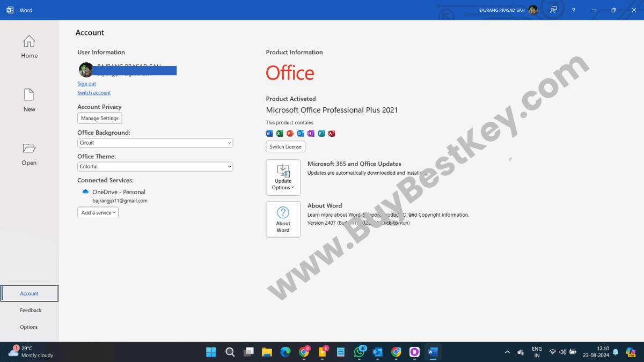Click the Connected Services heading

[105, 180]
